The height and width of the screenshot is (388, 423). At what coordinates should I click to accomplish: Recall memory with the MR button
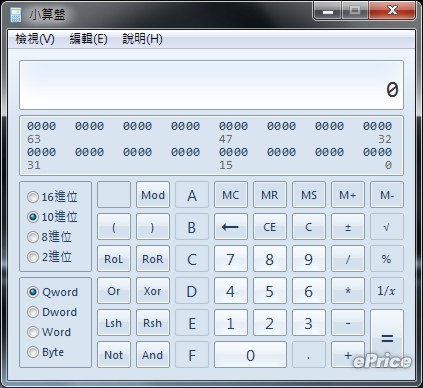[270, 195]
